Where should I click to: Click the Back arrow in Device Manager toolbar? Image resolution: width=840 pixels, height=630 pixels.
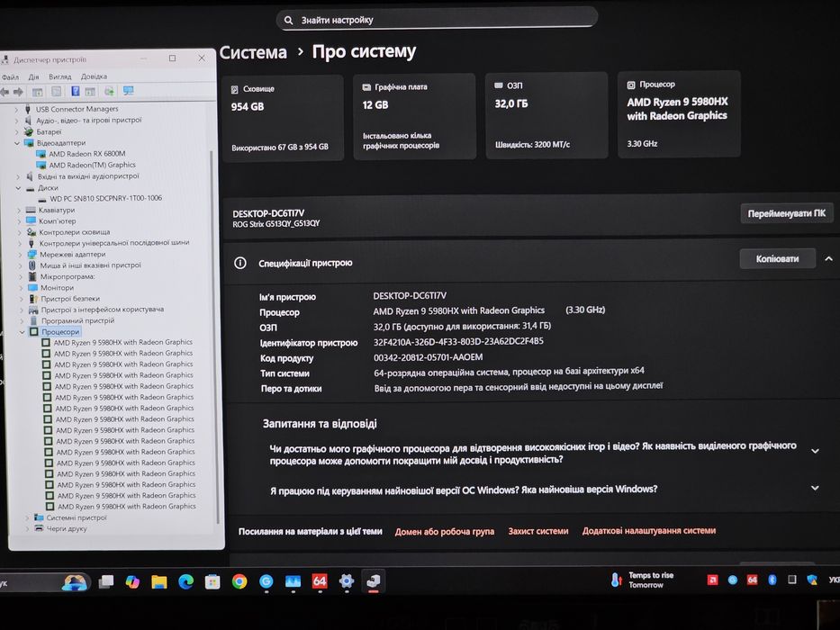(5, 92)
